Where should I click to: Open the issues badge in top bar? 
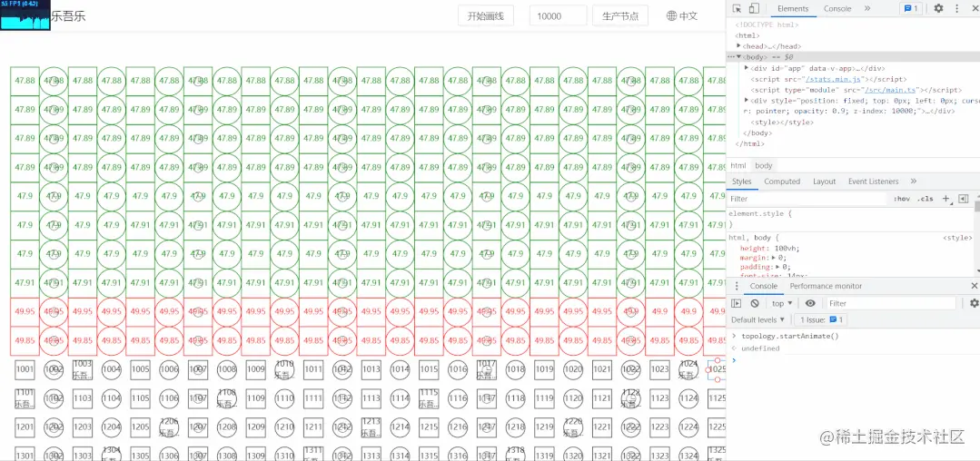pyautogui.click(x=910, y=9)
